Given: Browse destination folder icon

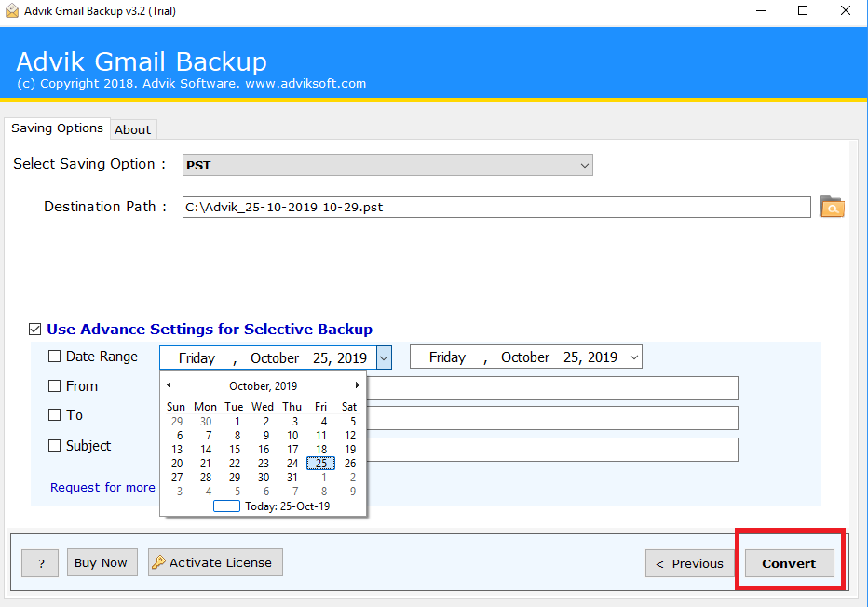Looking at the screenshot, I should [832, 207].
